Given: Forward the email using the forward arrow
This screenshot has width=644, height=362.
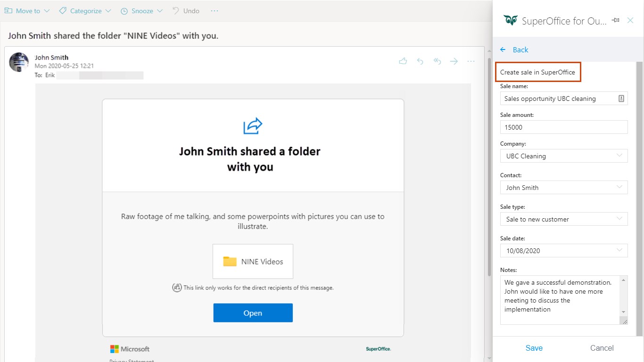Looking at the screenshot, I should (454, 61).
